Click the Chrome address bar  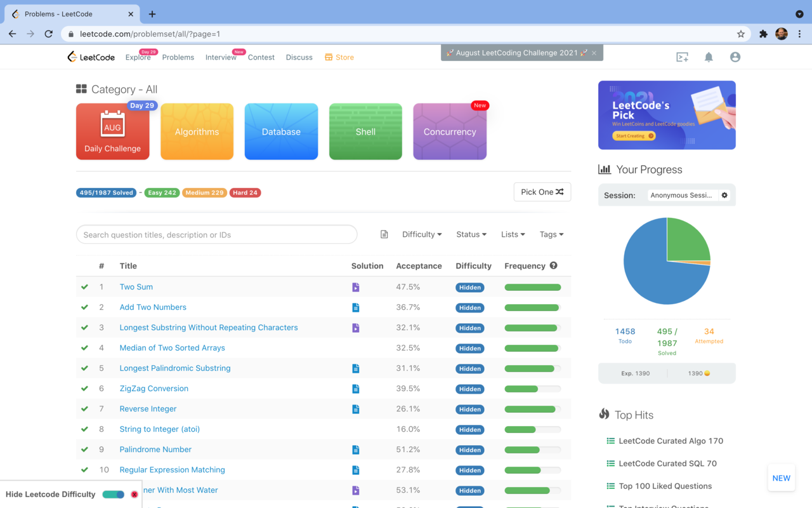pyautogui.click(x=406, y=34)
